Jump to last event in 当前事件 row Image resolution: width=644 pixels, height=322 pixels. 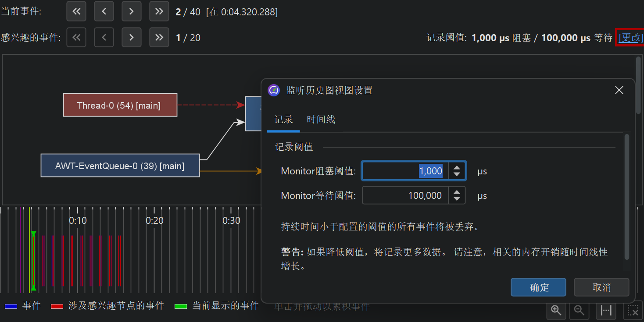pos(159,11)
